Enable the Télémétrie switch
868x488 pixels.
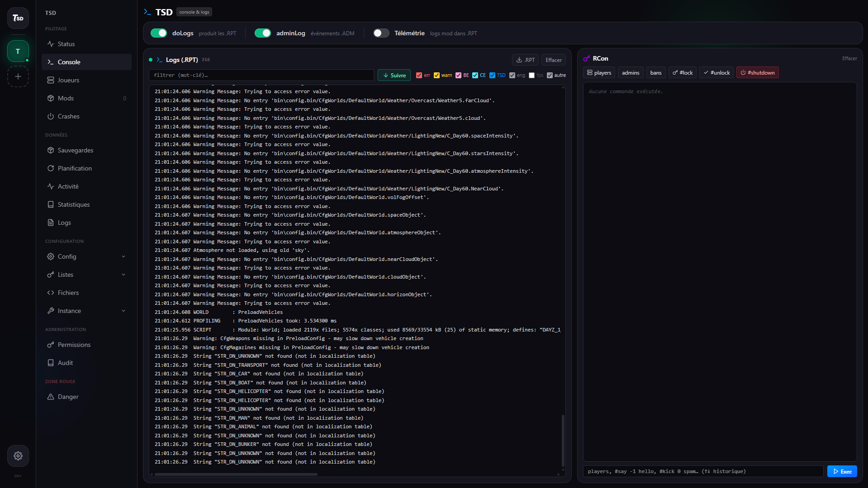(381, 33)
